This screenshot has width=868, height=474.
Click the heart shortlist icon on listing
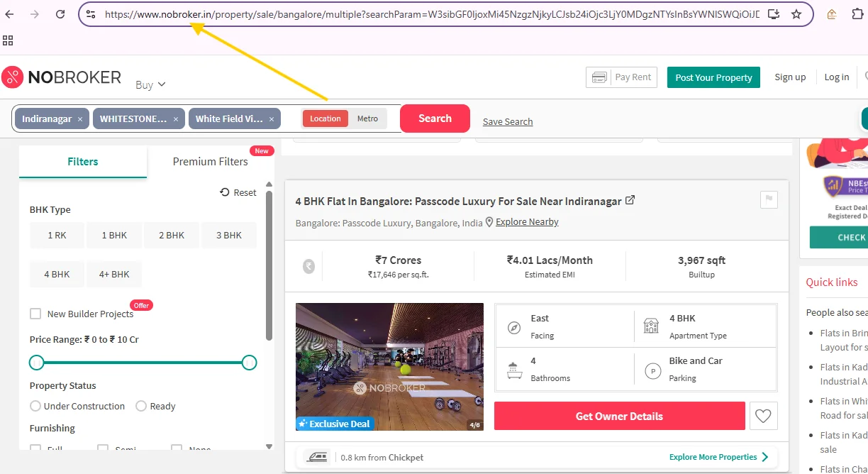[x=763, y=417]
